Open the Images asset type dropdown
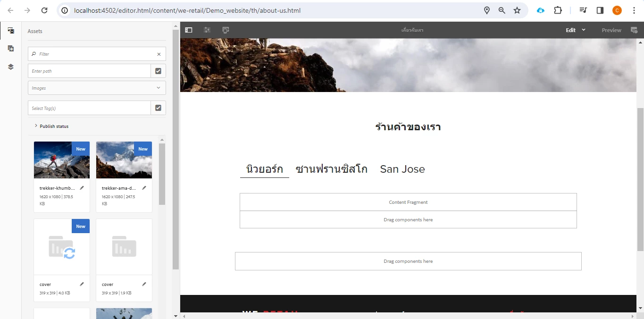The image size is (644, 319). [97, 88]
